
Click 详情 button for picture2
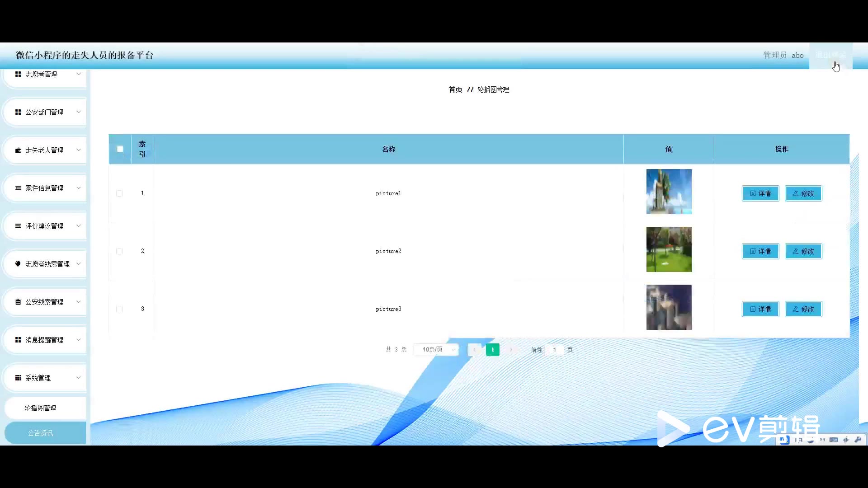tap(760, 251)
